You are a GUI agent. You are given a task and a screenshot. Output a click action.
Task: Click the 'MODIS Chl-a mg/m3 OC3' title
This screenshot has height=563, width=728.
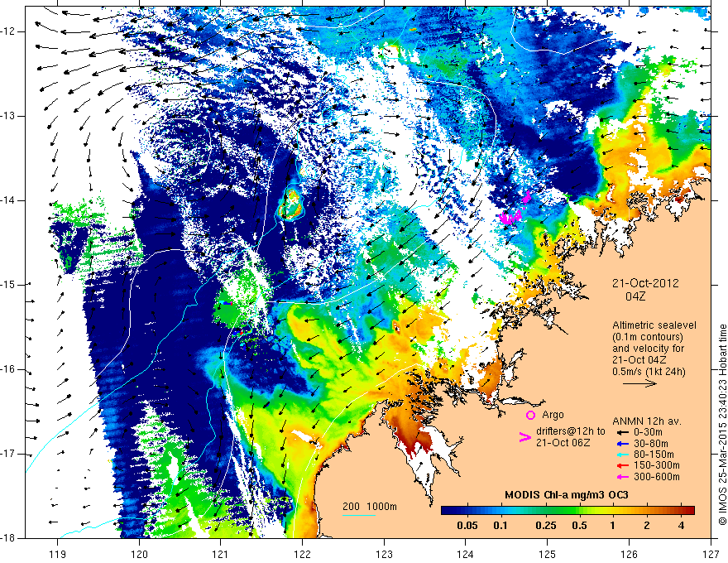click(567, 495)
